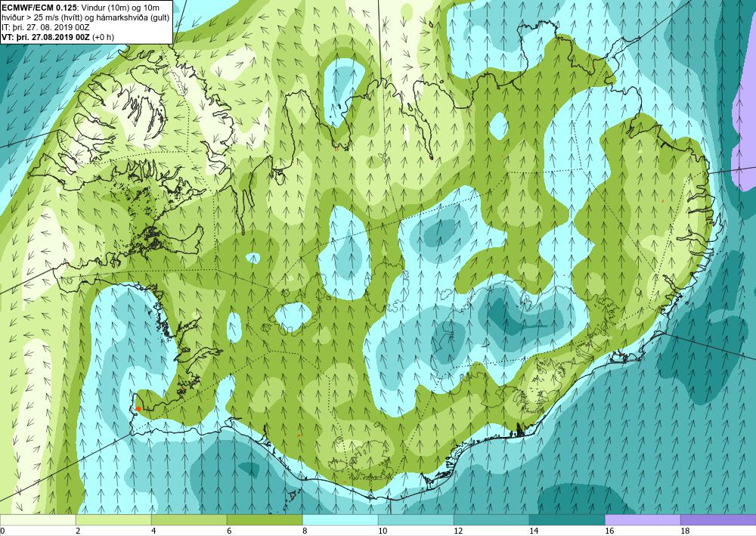Click the 0-2 m/s palest legend swatch
756x536 pixels.
pos(38,519)
